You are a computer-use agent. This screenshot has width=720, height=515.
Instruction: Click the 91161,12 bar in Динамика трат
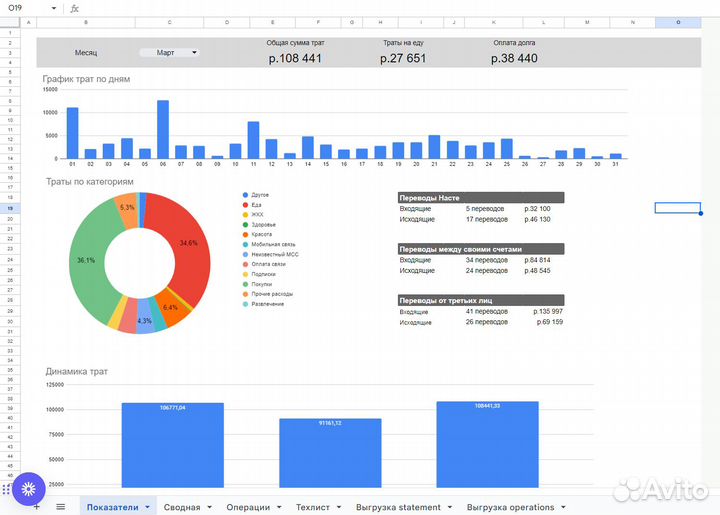tap(330, 453)
